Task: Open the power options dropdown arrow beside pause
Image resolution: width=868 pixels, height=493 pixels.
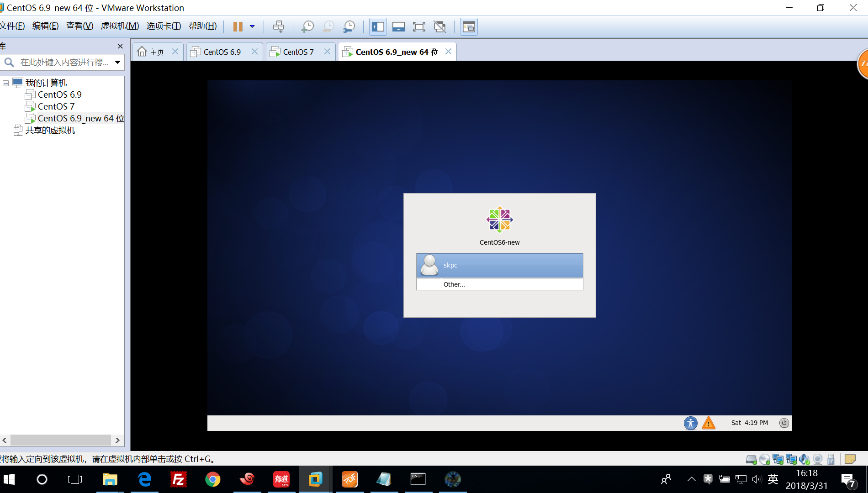Action: 252,26
